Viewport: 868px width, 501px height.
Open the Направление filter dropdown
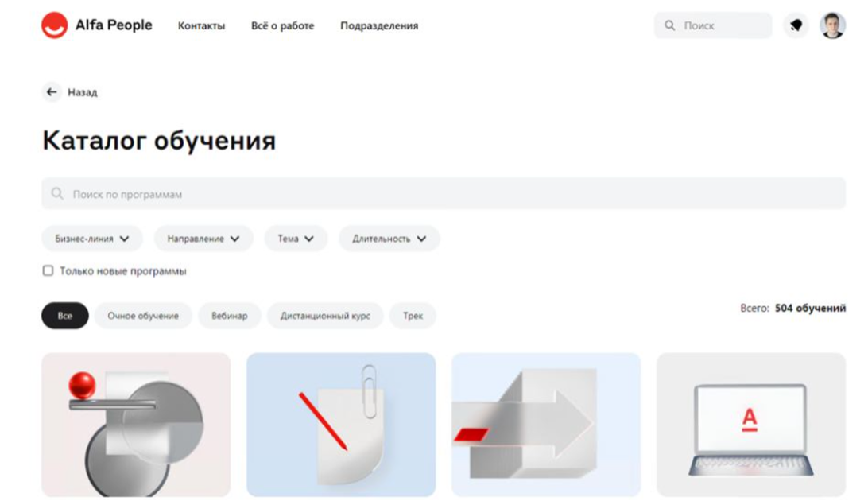coord(203,239)
